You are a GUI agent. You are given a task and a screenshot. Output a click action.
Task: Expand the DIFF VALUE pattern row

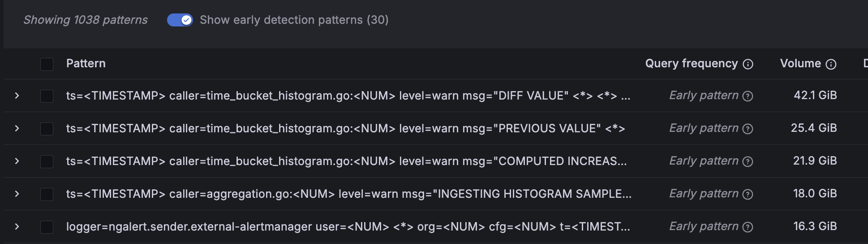[17, 96]
